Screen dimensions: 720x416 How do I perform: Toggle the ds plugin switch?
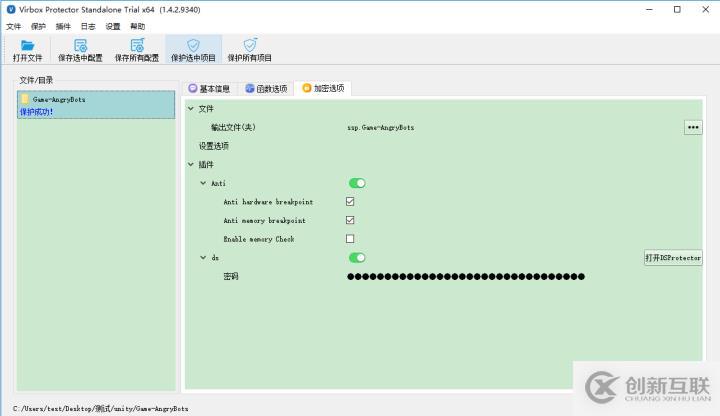click(x=357, y=258)
